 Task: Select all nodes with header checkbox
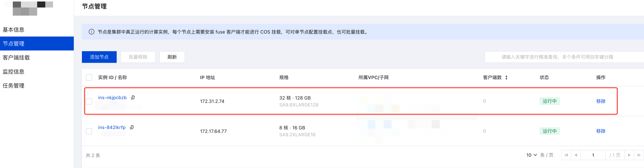[x=89, y=77]
